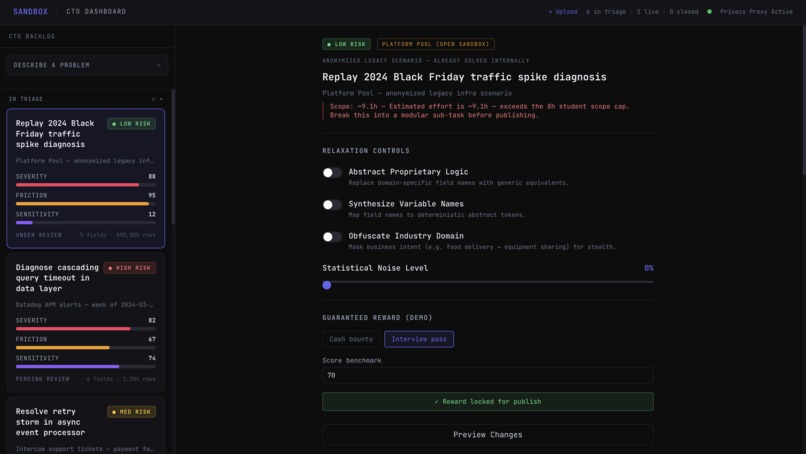
Task: Click the PENDING REVIEW status on the Diagnose card
Action: 42,379
